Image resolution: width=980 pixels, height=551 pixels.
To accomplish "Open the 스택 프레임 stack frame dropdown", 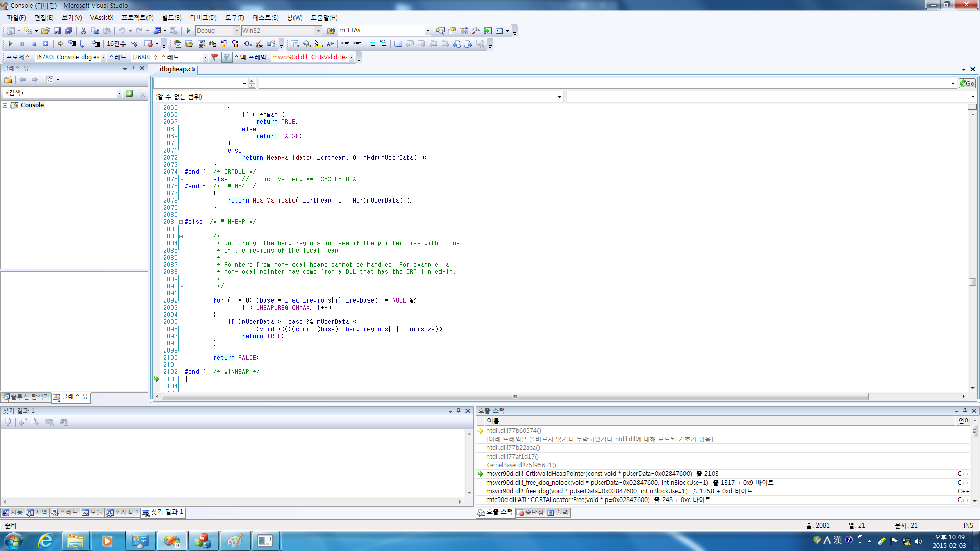I will pos(351,57).
